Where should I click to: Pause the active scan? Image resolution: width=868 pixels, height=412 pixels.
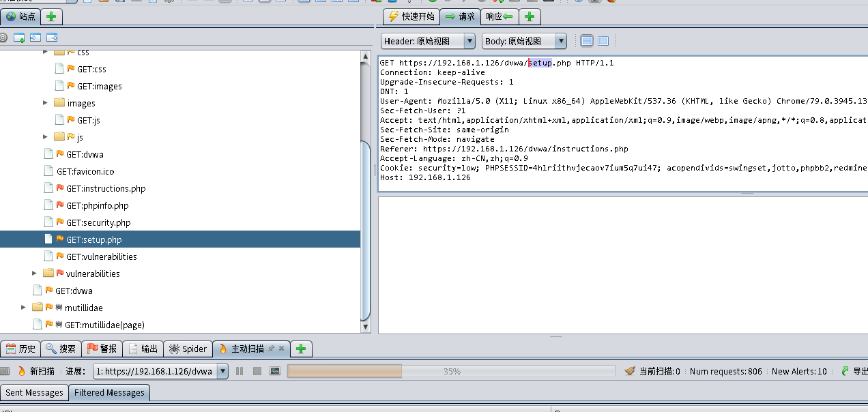(240, 371)
